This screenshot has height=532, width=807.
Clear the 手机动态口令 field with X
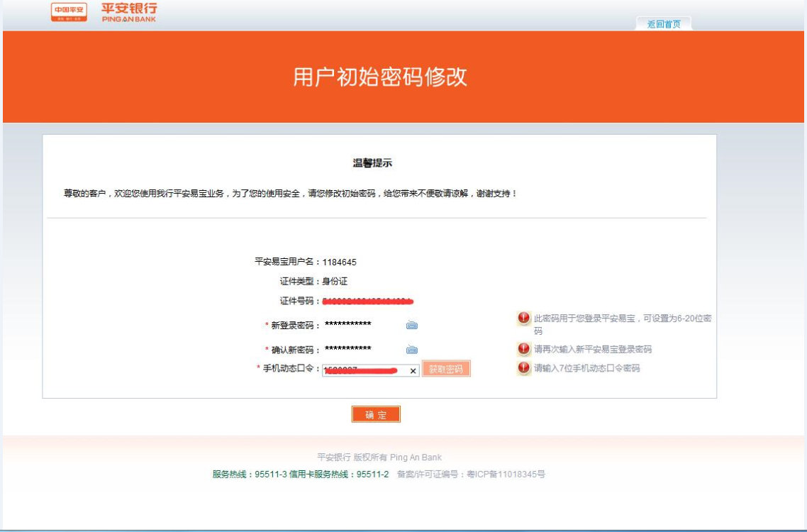tap(413, 371)
